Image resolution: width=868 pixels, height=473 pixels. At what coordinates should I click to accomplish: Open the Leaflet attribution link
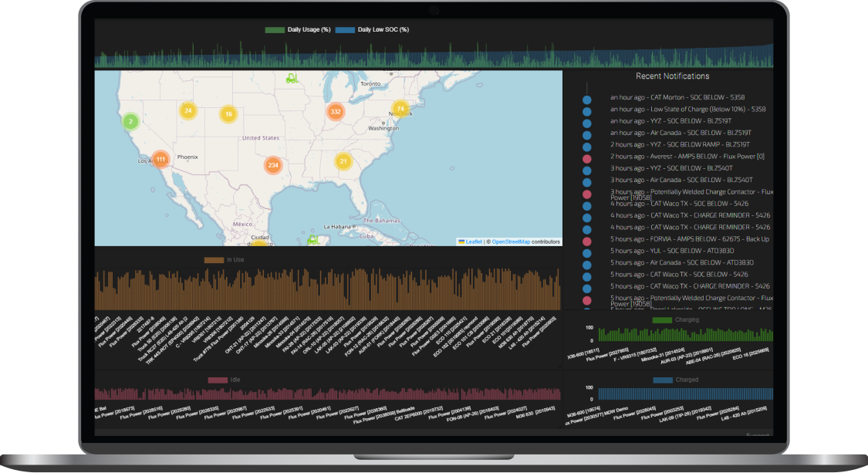click(x=474, y=242)
